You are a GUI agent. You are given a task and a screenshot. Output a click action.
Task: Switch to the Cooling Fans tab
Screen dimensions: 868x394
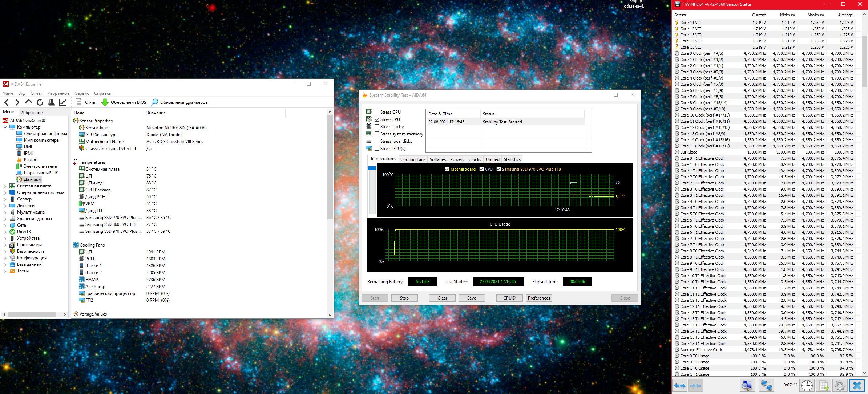pos(412,159)
